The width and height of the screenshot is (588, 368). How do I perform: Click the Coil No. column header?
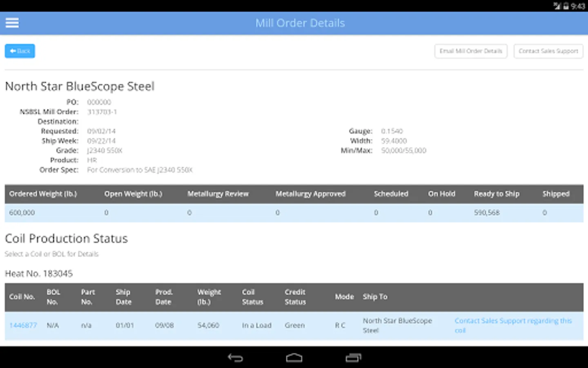tap(22, 297)
